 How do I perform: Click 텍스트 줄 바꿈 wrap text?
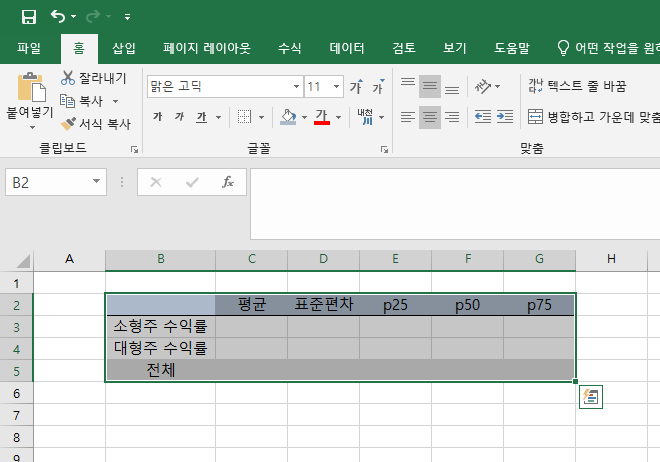(x=578, y=86)
